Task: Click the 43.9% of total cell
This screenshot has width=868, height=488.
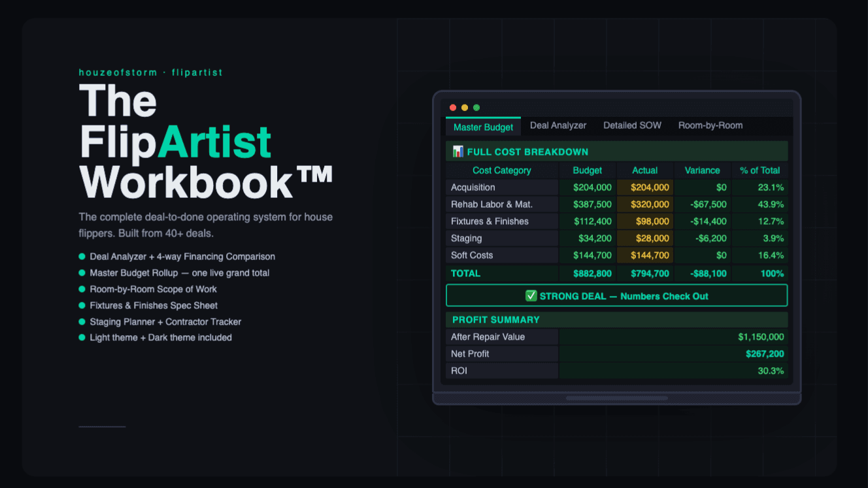Action: point(760,204)
